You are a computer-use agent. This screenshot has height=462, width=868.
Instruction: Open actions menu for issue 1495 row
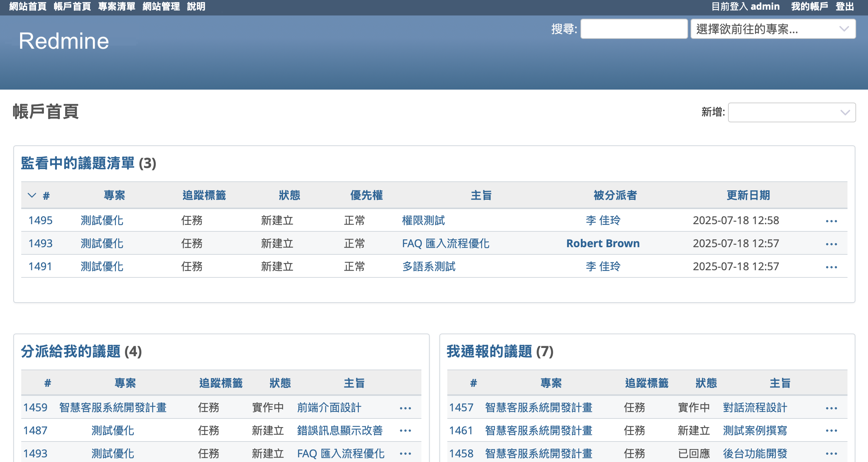[831, 221]
